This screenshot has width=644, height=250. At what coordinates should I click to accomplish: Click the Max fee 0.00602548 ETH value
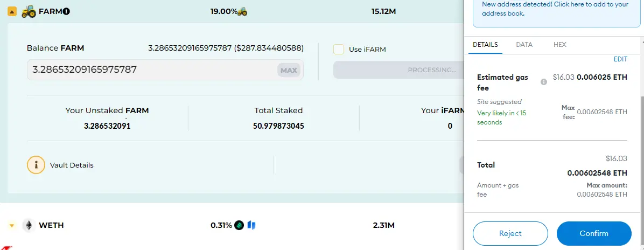click(602, 112)
